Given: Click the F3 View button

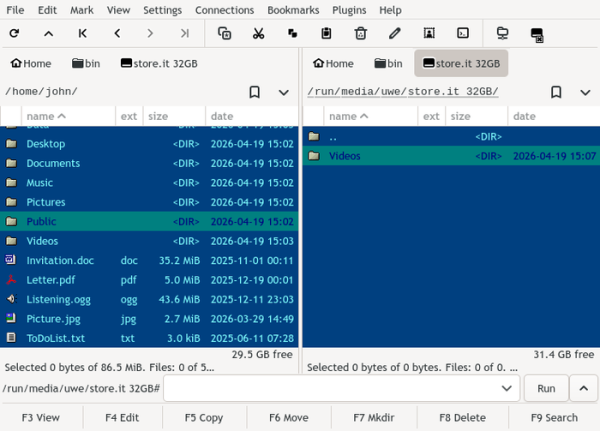Looking at the screenshot, I should click(41, 418).
